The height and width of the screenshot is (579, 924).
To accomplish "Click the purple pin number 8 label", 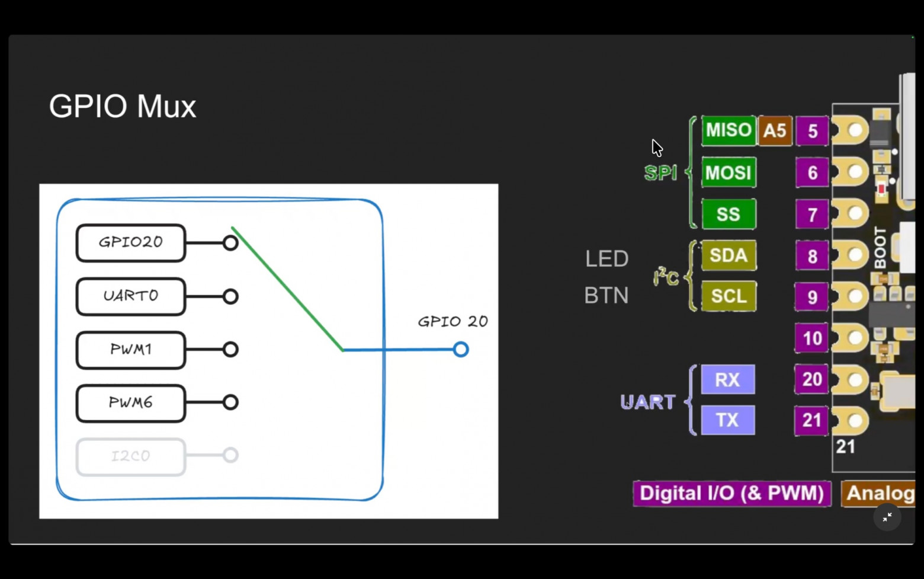I will point(812,256).
